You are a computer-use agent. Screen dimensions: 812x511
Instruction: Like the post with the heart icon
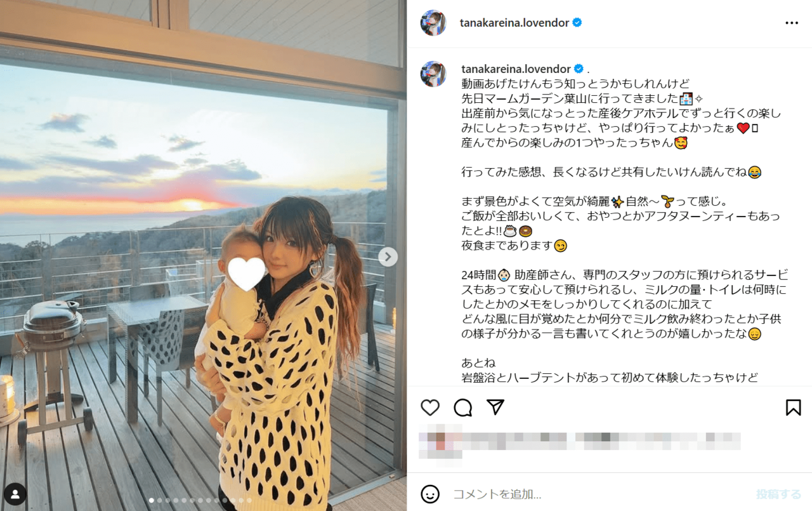coord(430,408)
